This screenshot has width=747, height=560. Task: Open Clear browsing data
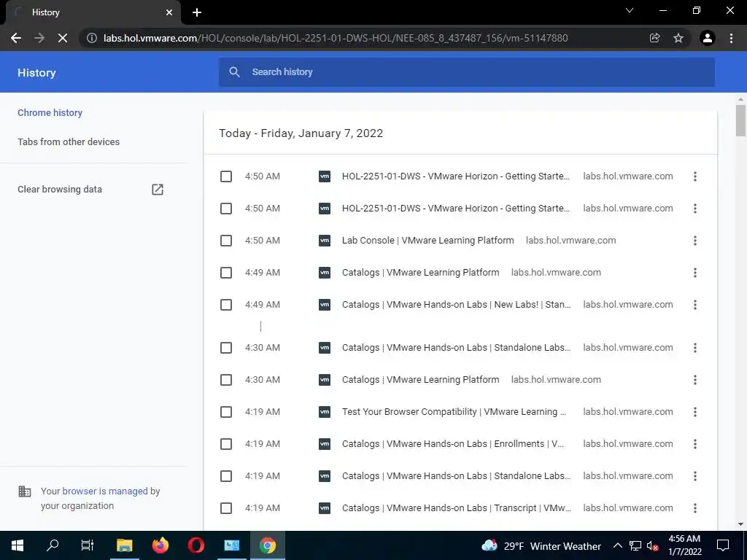[60, 190]
